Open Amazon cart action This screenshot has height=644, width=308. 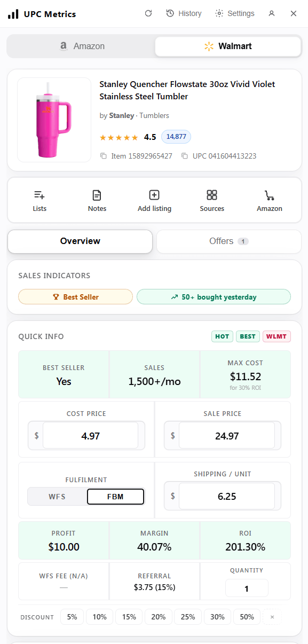270,200
